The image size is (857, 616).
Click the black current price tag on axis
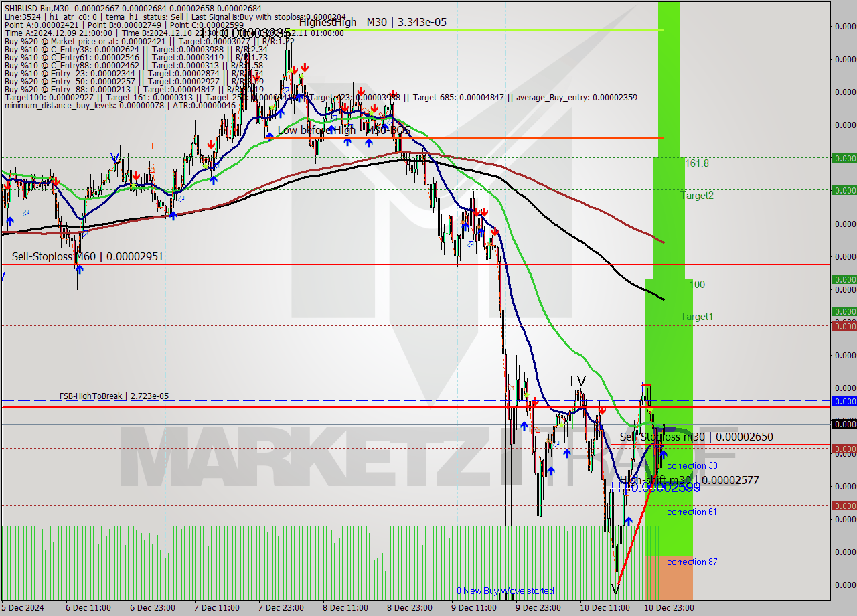(844, 423)
